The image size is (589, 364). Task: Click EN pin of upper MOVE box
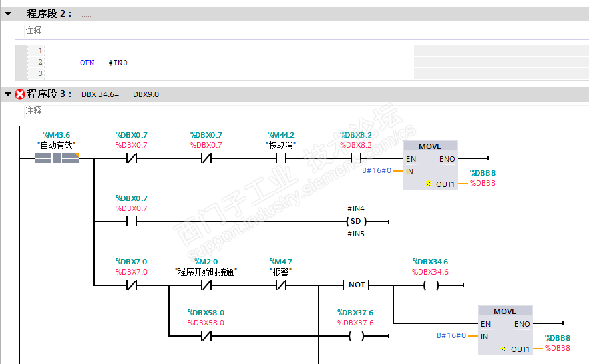click(411, 159)
